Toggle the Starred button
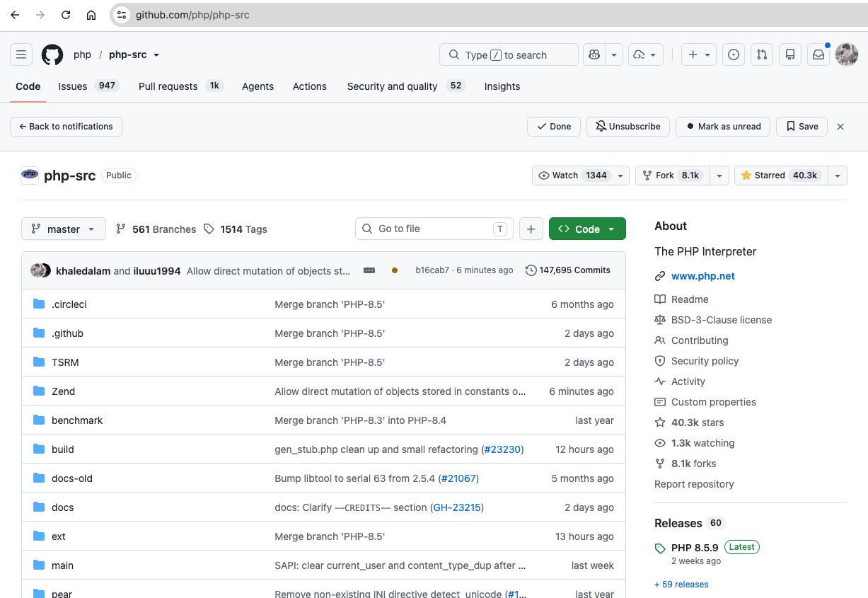 (x=781, y=176)
